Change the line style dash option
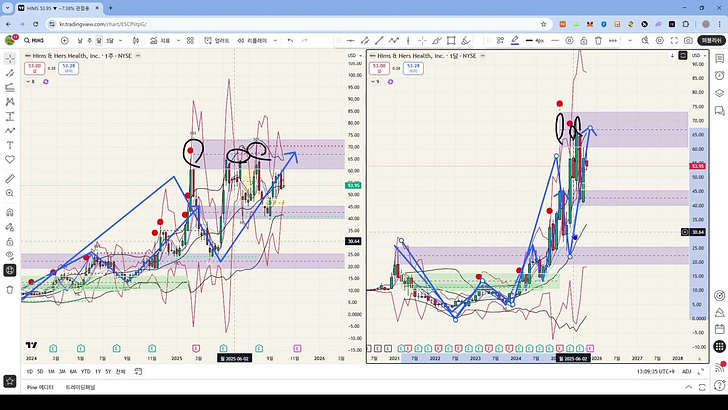The height and width of the screenshot is (410, 728). [555, 41]
